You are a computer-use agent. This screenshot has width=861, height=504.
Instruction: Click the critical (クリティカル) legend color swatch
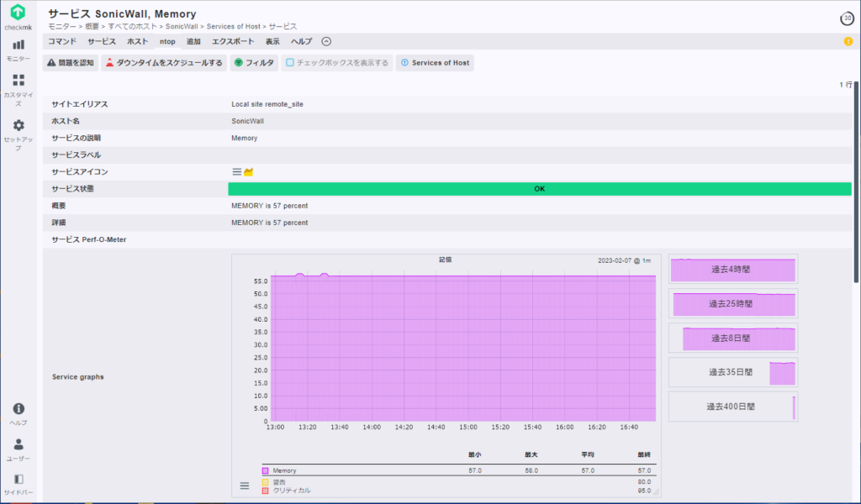pos(265,491)
